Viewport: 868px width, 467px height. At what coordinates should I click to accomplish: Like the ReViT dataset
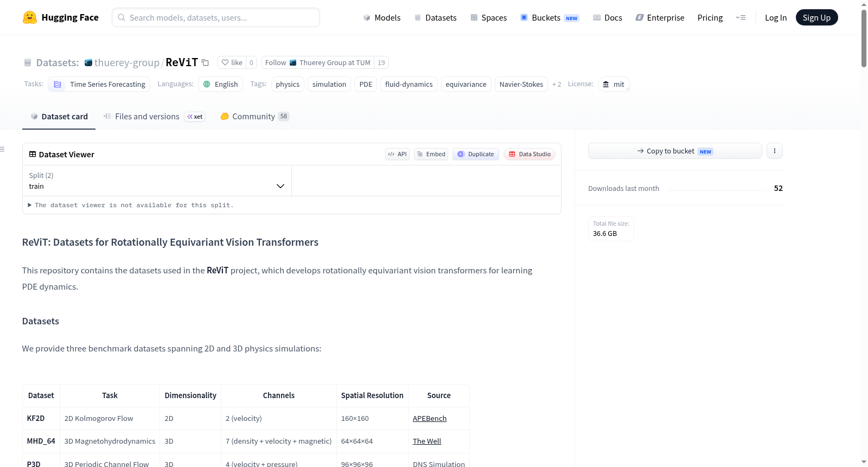click(232, 62)
